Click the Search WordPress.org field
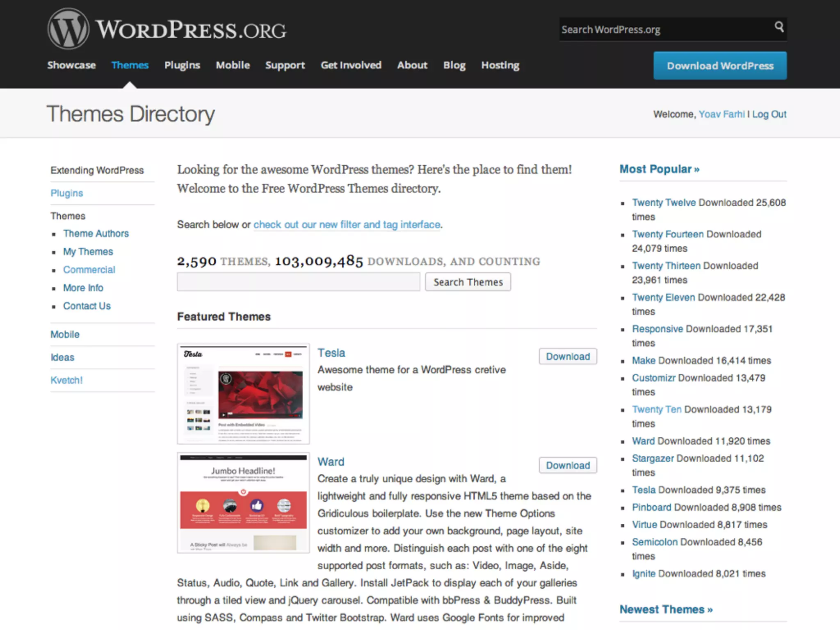 (x=664, y=30)
